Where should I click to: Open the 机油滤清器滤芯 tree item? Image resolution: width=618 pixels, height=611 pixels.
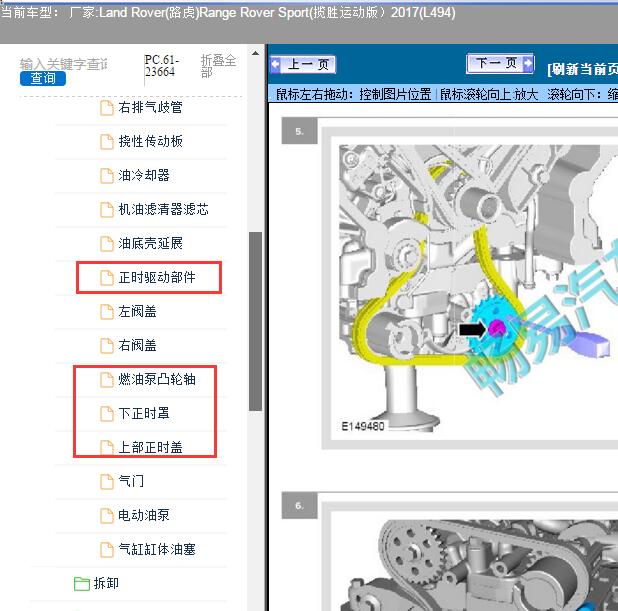coord(163,209)
